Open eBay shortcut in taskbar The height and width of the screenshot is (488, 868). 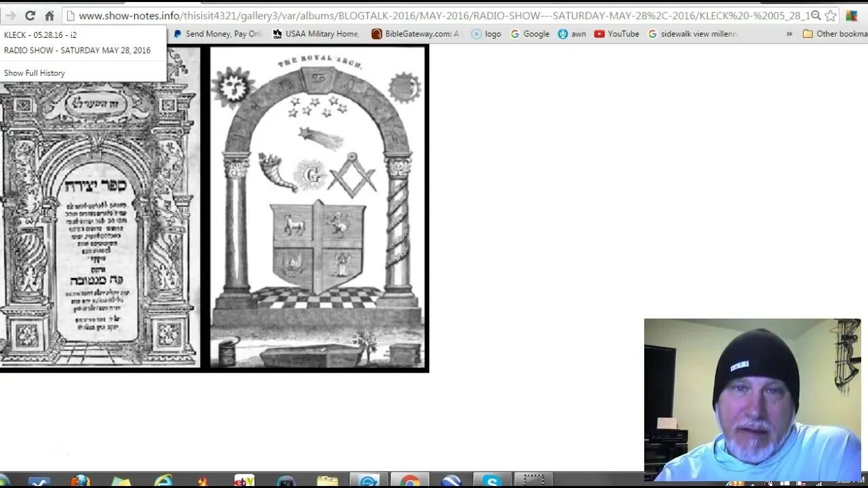244,481
